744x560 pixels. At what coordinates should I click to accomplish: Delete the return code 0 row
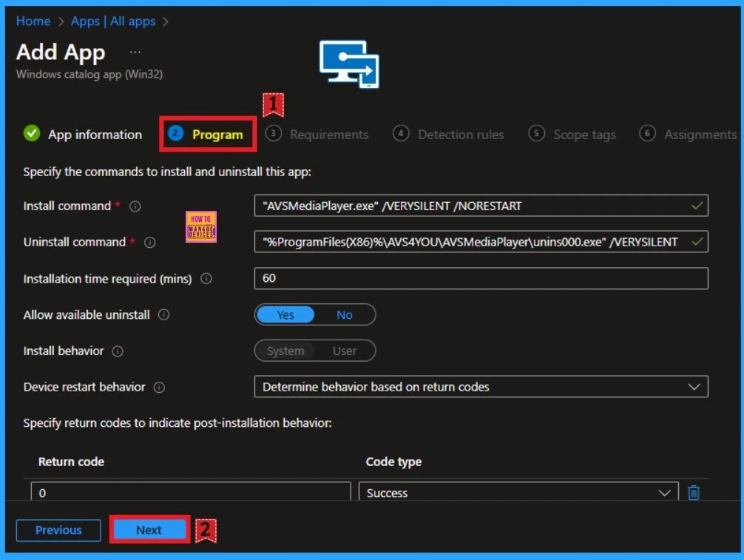pyautogui.click(x=693, y=493)
